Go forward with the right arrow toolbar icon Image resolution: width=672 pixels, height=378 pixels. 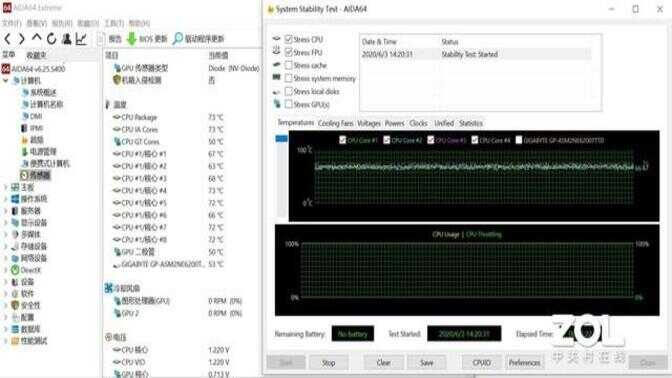click(21, 39)
